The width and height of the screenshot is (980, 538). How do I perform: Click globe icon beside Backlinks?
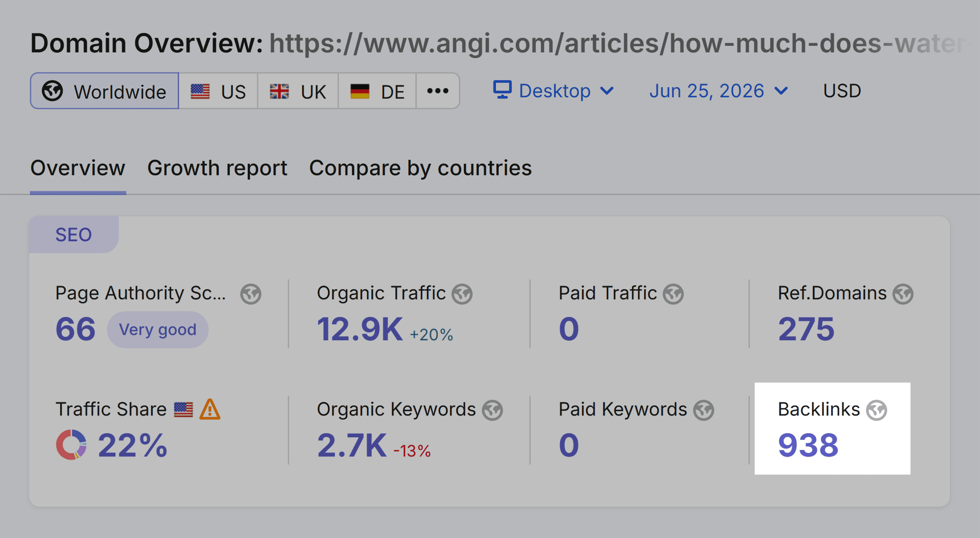877,411
